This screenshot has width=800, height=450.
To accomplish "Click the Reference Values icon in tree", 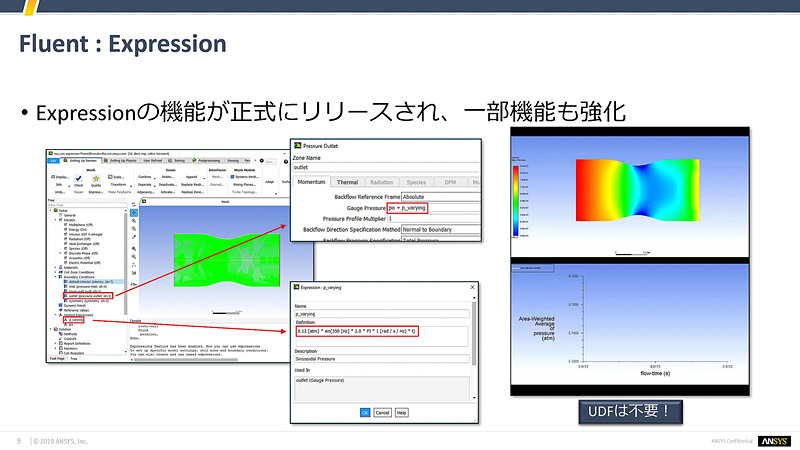I will 61,310.
